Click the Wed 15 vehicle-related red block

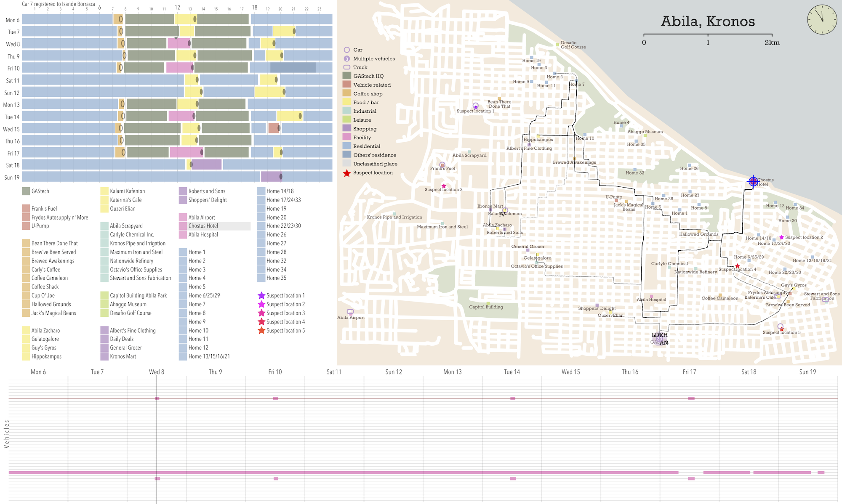273,128
